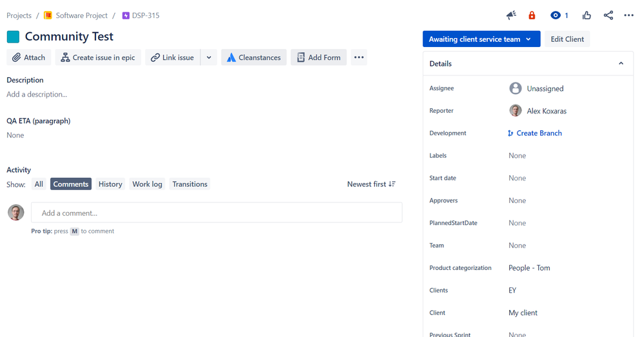Viewport: 644px width, 337px height.
Task: Click the Approvers None value
Action: [517, 200]
